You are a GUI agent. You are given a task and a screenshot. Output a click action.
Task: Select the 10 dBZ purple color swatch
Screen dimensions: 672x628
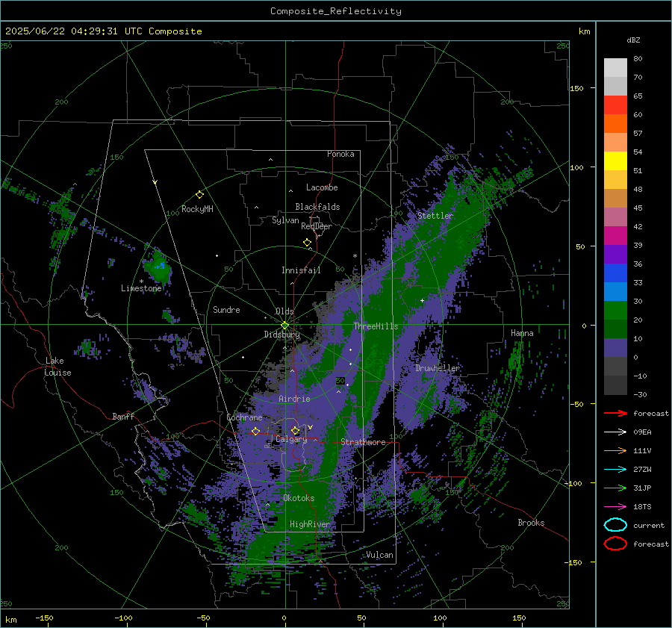pos(615,348)
